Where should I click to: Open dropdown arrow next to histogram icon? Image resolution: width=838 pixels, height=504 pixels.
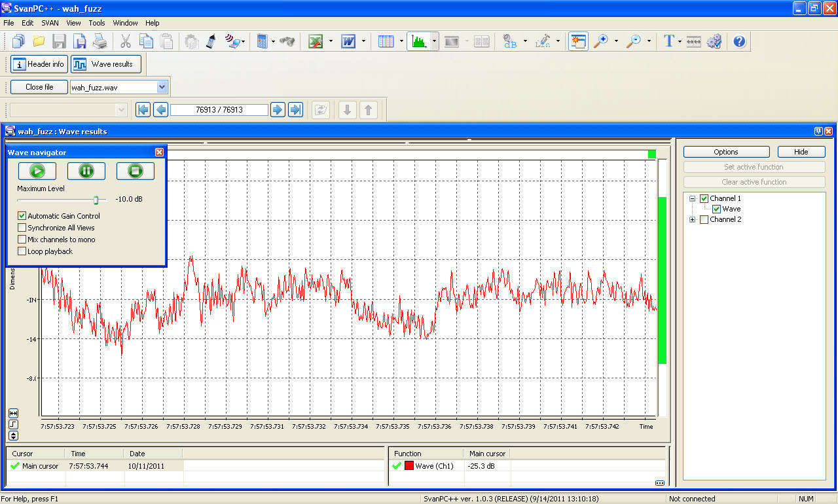pyautogui.click(x=434, y=41)
